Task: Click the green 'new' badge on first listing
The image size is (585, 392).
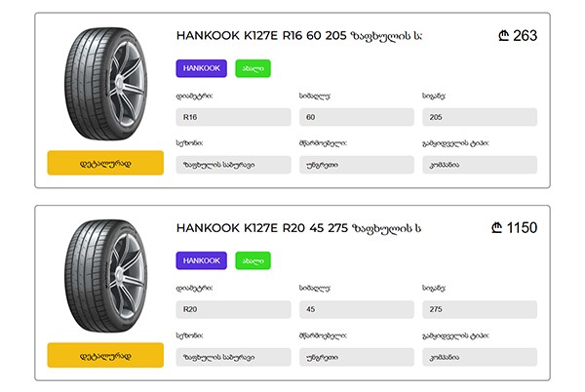Action: click(253, 68)
